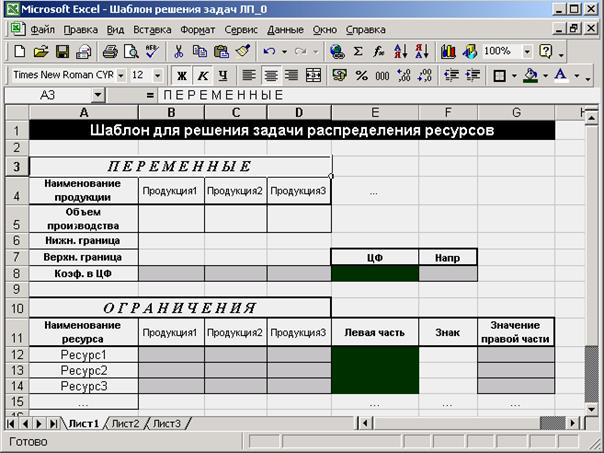Decrease decimal places icon
Viewport: 604px width, 453px height.
[424, 75]
